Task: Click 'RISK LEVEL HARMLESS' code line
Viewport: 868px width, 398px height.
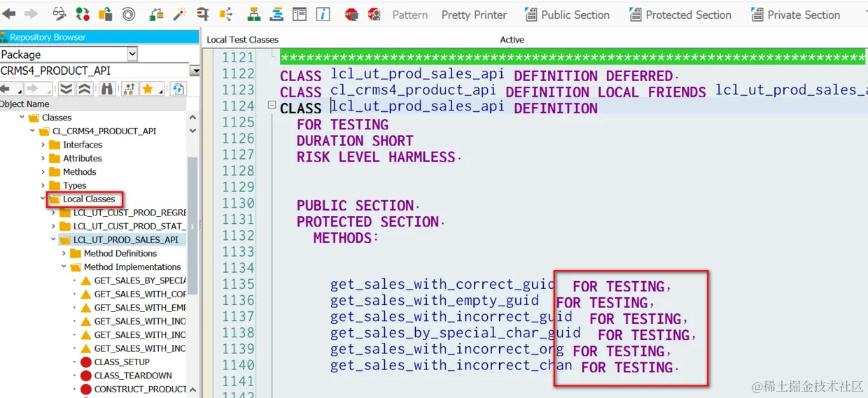Action: pyautogui.click(x=379, y=157)
